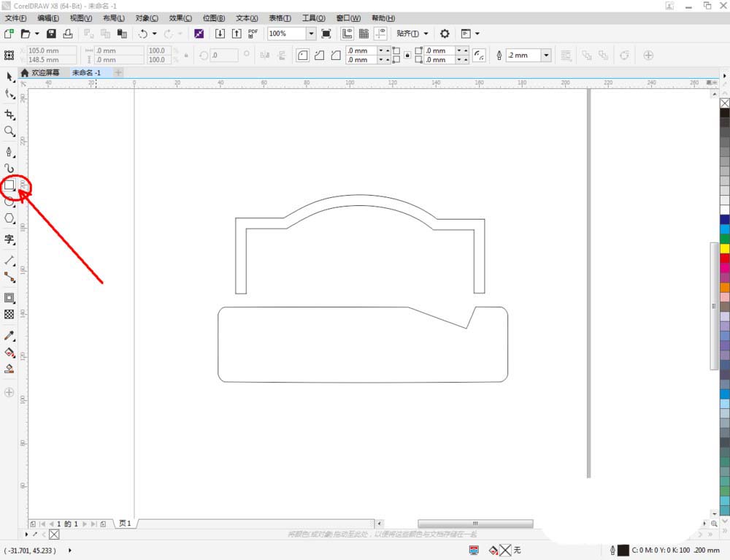Select the Text tool

click(x=9, y=239)
